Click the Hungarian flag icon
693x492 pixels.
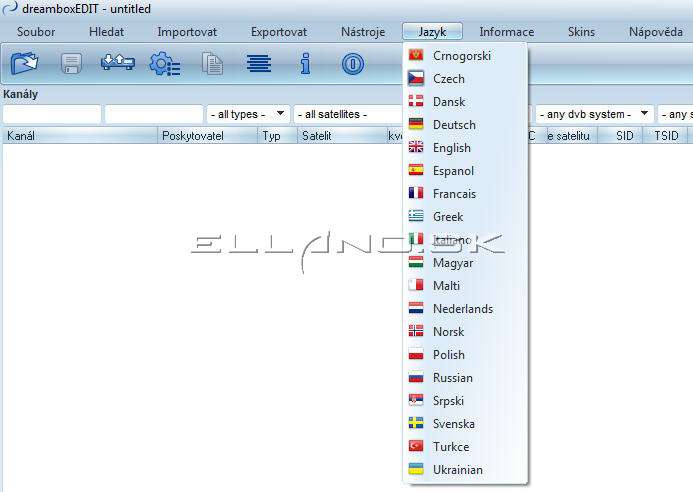pos(416,262)
